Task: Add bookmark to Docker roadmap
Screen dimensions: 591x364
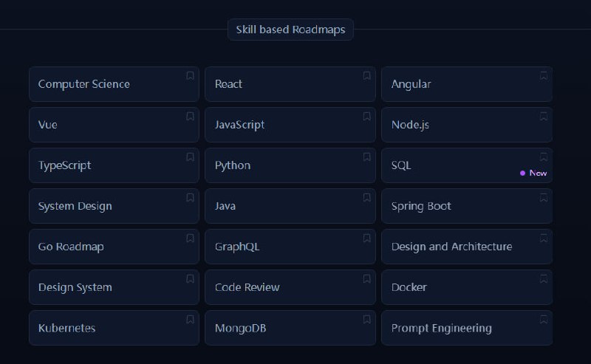Action: pos(544,278)
